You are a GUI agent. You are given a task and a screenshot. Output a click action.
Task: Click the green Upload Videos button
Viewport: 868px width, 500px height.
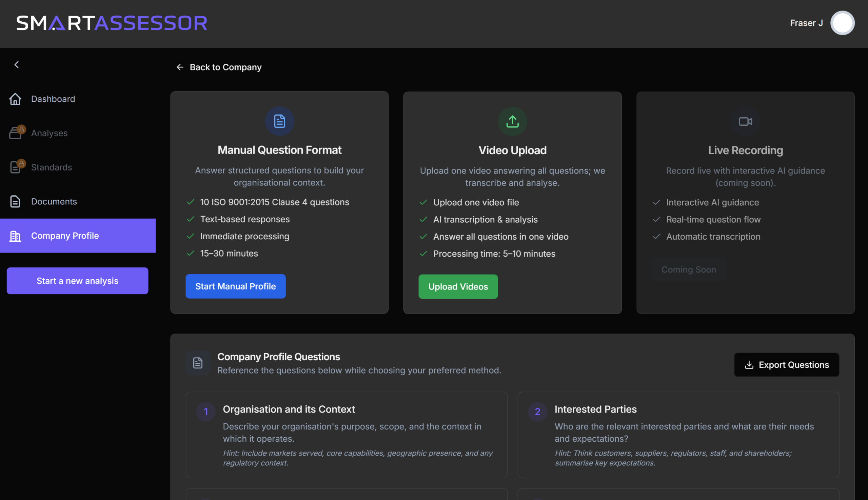point(457,287)
